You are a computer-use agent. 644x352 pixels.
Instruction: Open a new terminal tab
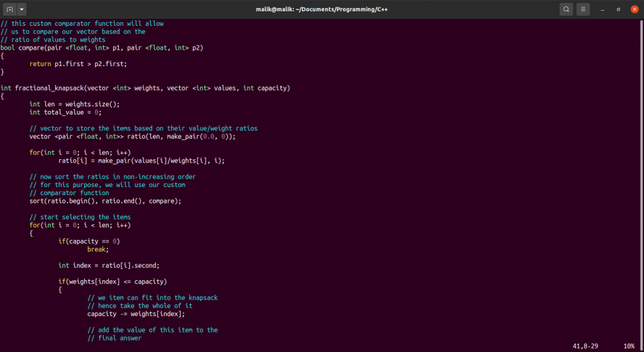(10, 9)
